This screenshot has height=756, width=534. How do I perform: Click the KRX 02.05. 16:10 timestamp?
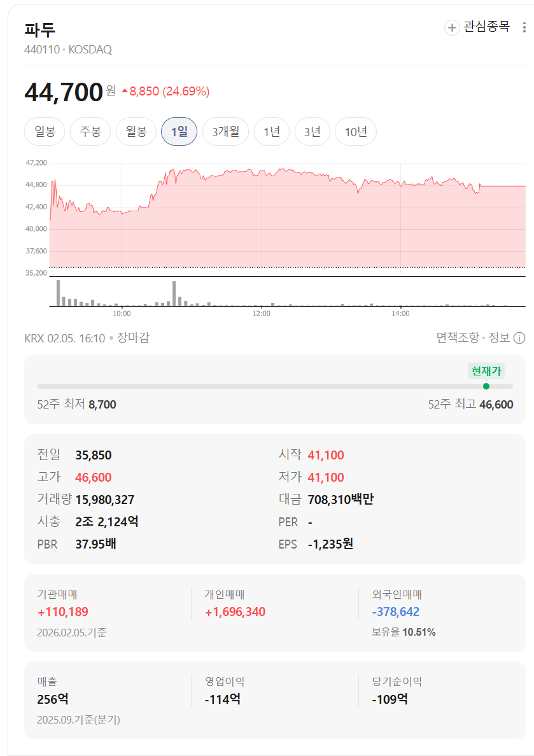click(65, 338)
